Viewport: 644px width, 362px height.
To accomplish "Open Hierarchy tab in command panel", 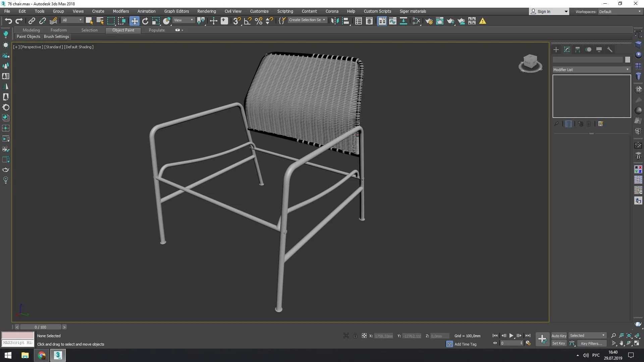I will point(578,50).
